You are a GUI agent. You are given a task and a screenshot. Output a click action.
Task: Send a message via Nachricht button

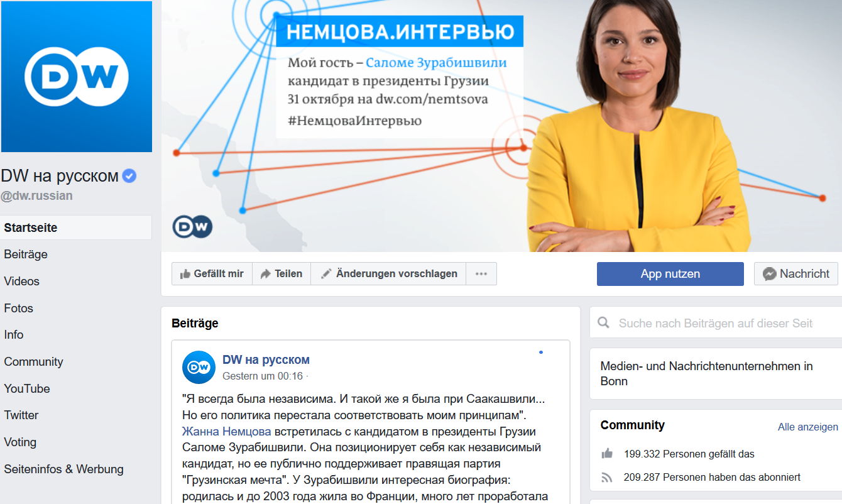click(796, 274)
